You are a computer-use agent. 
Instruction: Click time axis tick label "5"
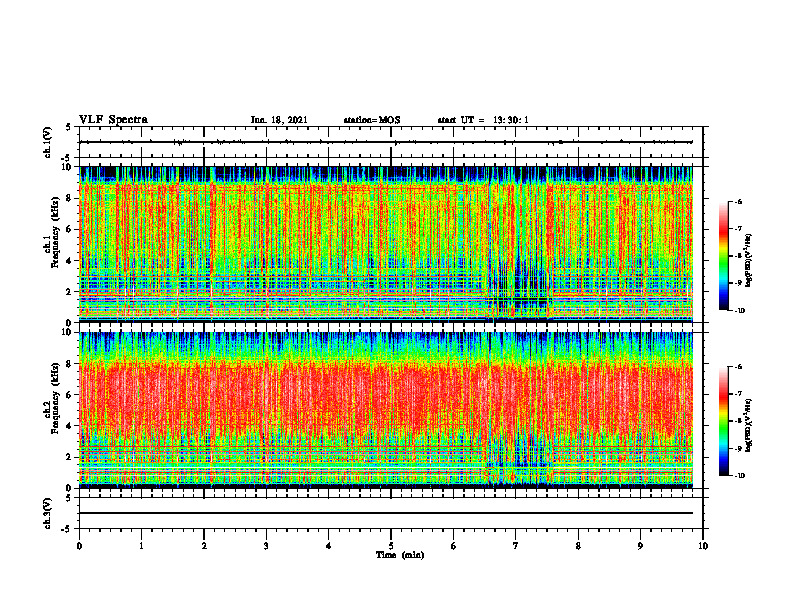pos(391,546)
